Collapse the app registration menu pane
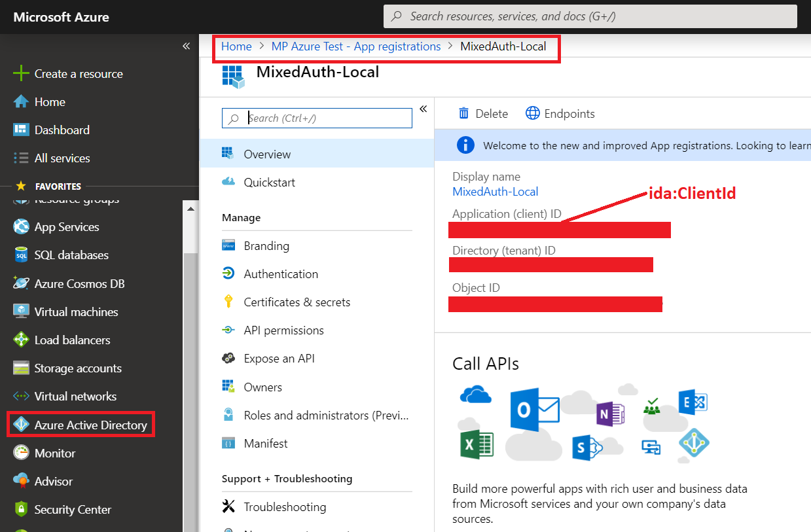811x532 pixels. [423, 109]
